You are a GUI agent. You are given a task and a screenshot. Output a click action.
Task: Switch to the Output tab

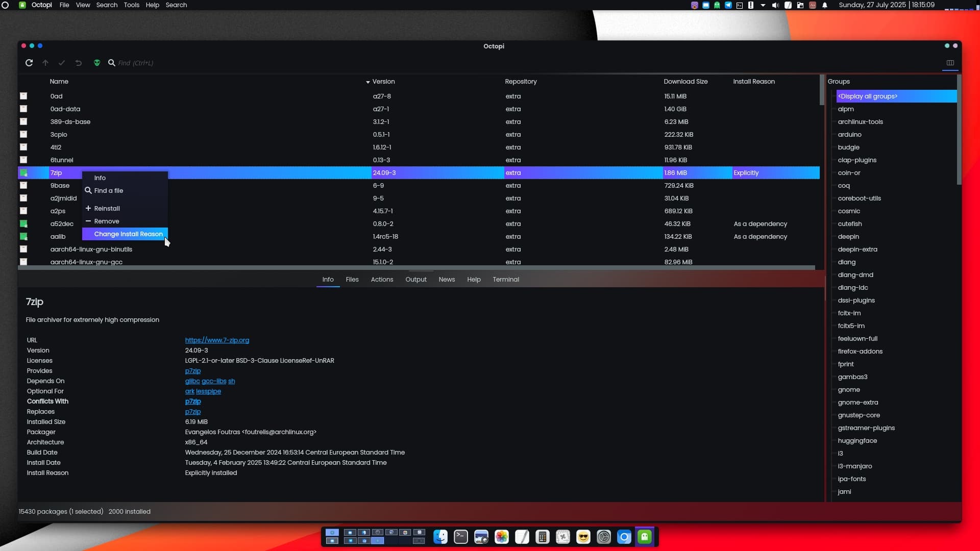[416, 280]
